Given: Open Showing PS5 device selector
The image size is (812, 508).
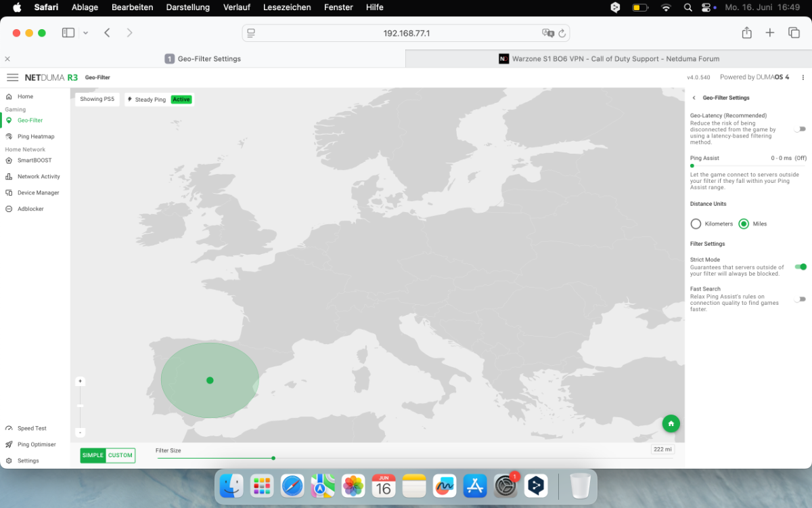Looking at the screenshot, I should click(97, 100).
